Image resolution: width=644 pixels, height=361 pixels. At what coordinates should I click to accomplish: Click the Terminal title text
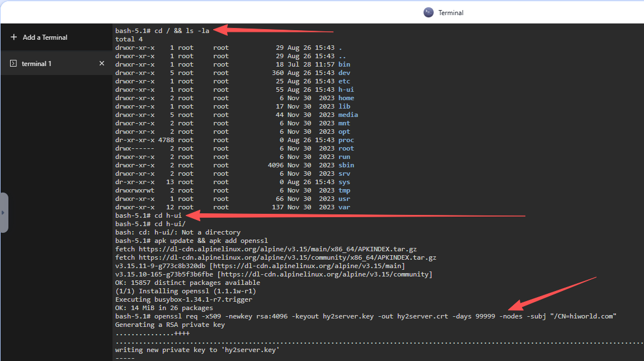[451, 13]
